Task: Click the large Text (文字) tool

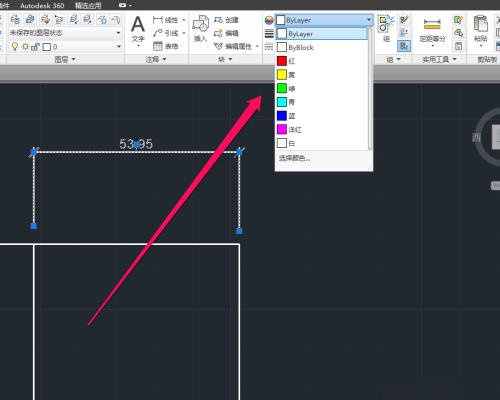Action: pos(138,29)
